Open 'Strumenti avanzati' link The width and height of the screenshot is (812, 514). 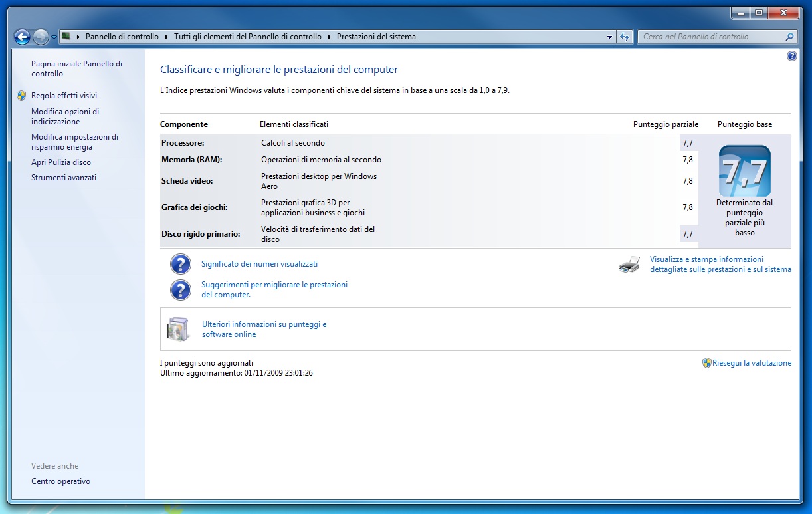pos(64,178)
